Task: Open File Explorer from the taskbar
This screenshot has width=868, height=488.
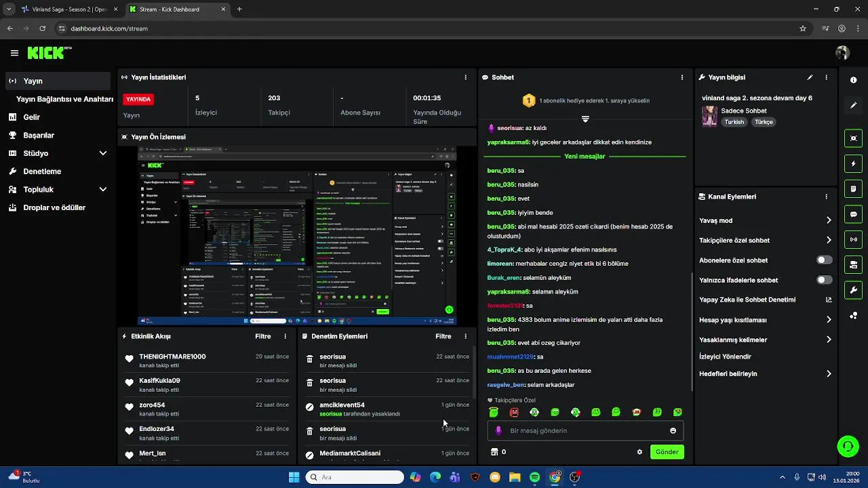Action: (515, 477)
